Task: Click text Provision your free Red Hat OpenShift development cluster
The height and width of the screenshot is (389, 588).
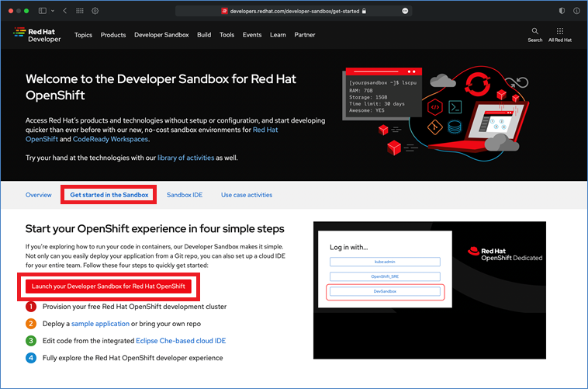Action: [135, 307]
